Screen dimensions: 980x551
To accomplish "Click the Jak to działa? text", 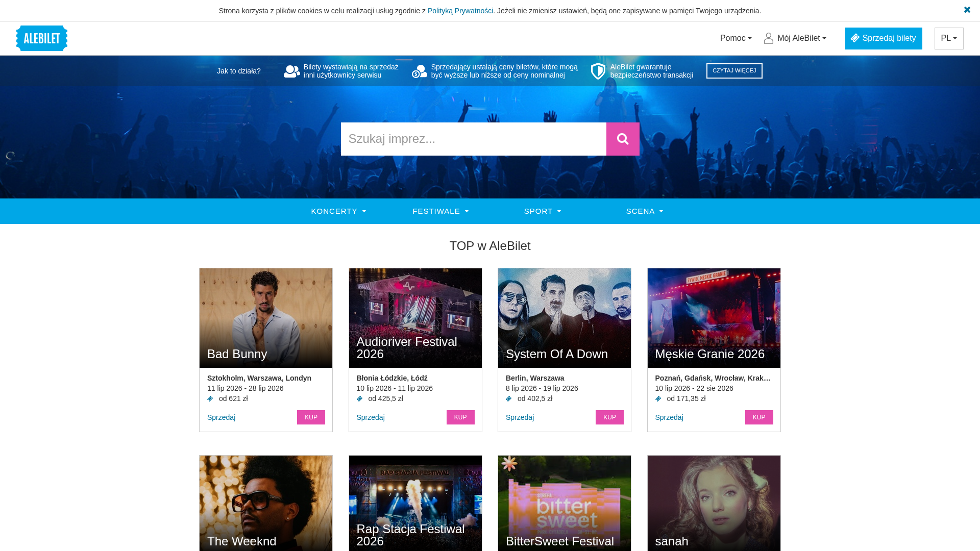I will coord(239,71).
